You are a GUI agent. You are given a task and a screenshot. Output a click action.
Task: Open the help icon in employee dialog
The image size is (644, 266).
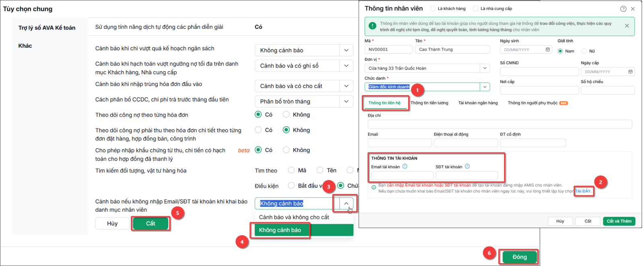click(623, 9)
